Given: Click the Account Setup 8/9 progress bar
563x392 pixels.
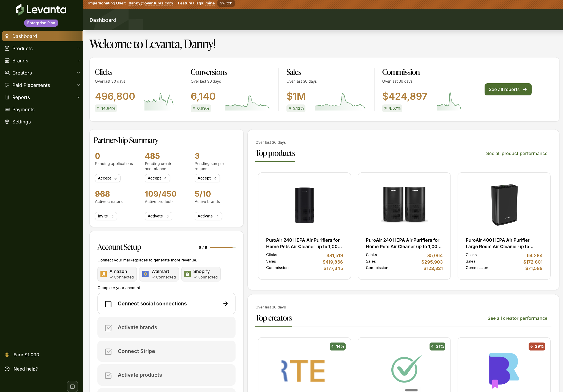Looking at the screenshot, I should click(222, 247).
